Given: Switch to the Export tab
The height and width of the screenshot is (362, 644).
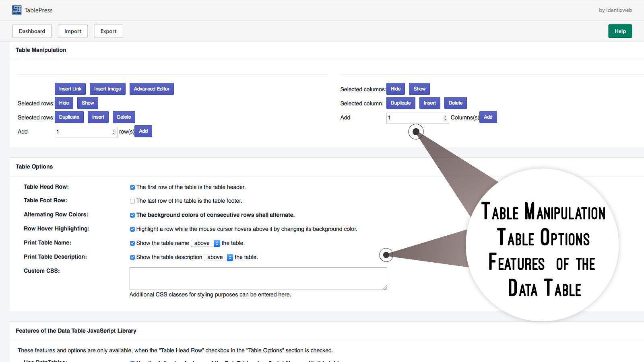Looking at the screenshot, I should [108, 31].
